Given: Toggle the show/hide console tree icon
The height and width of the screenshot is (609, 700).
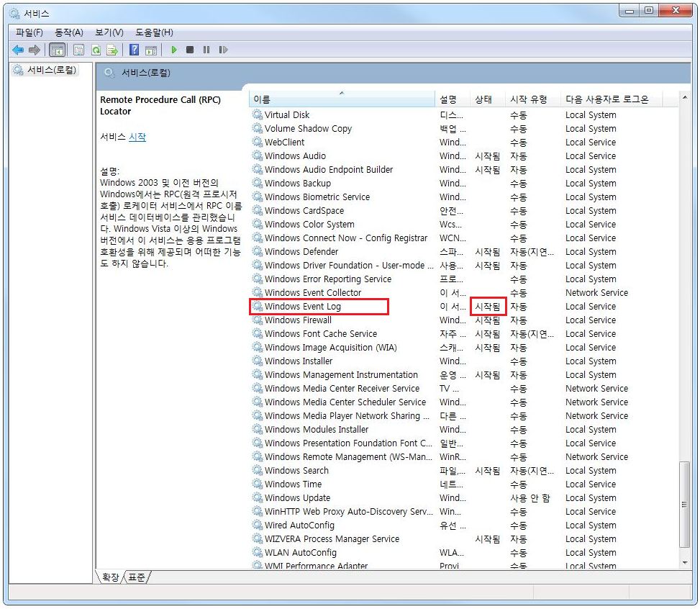Looking at the screenshot, I should click(57, 50).
